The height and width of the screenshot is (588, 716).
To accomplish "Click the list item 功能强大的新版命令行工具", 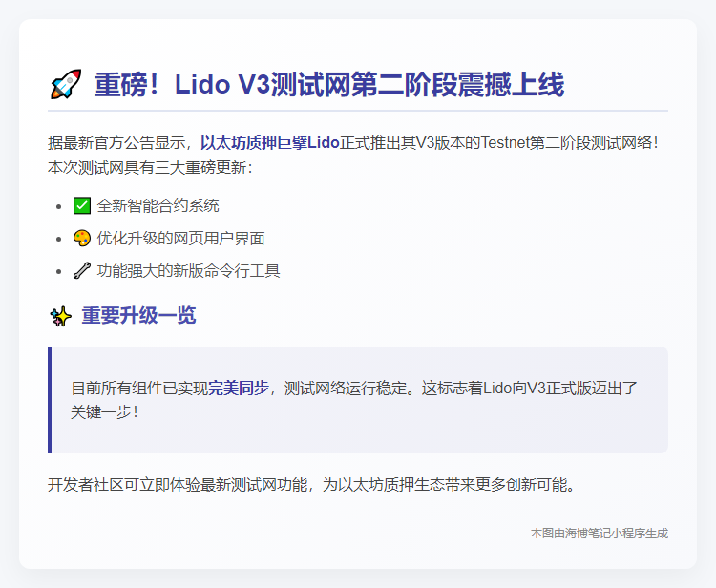I will [x=189, y=271].
